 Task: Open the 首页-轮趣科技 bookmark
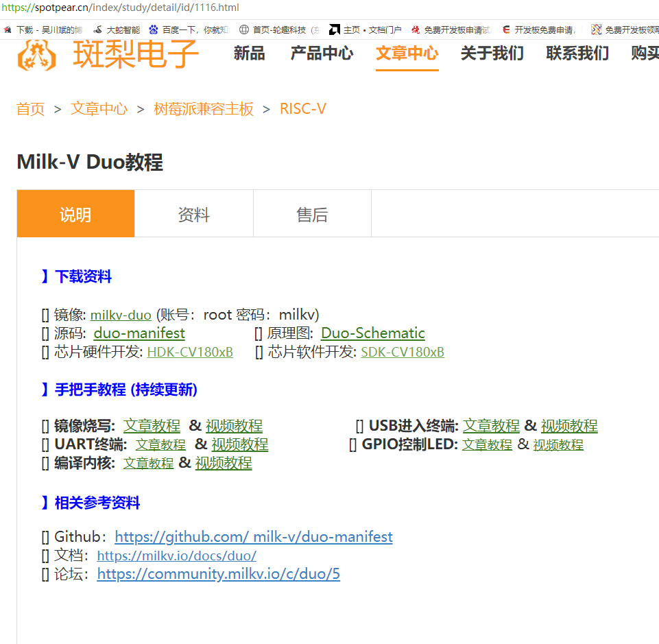[280, 30]
